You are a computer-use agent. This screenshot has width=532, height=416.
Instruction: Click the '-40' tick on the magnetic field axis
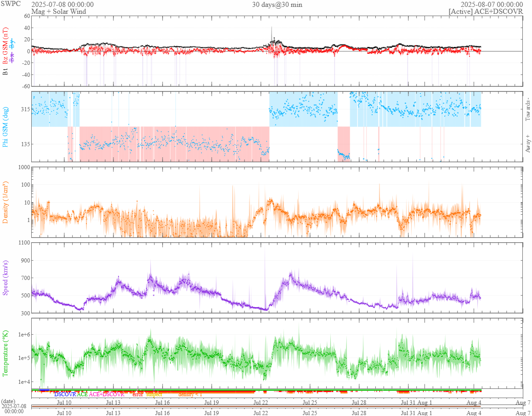[26, 75]
